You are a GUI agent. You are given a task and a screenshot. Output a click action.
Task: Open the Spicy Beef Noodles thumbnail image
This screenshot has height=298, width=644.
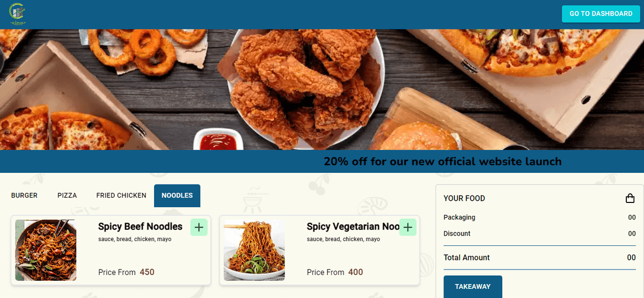(46, 250)
